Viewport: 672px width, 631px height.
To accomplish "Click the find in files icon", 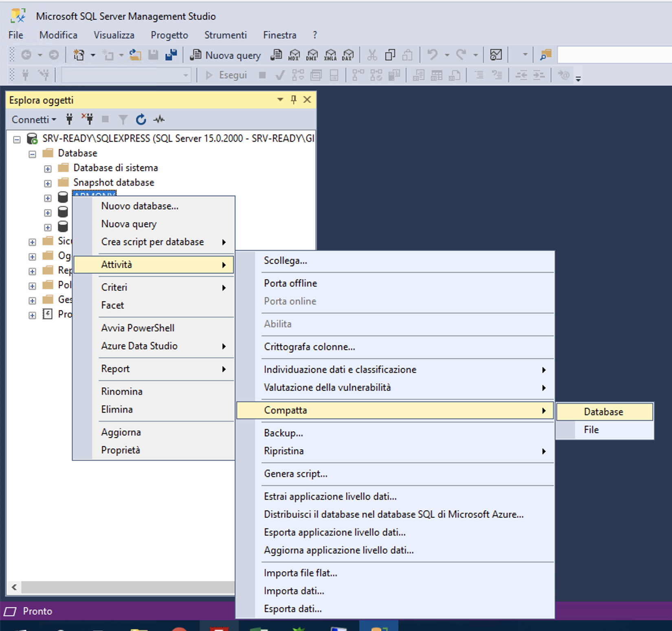I will tap(546, 55).
